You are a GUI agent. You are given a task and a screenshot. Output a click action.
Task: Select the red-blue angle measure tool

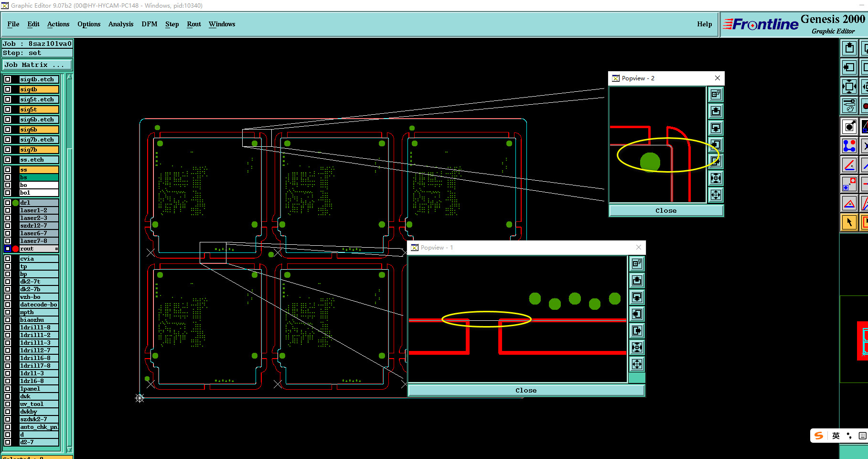849,165
